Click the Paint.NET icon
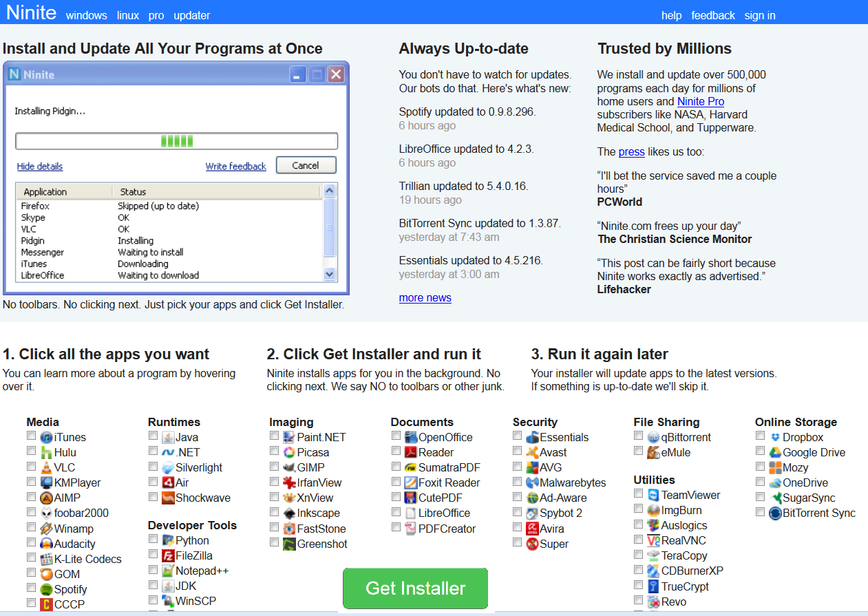Screen dimensions: 868x616 coord(289,437)
